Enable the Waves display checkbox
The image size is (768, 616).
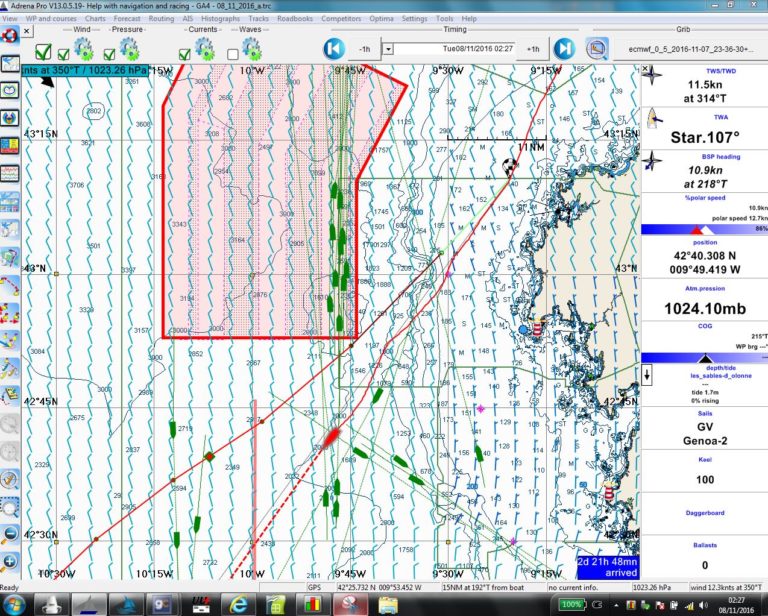(233, 54)
